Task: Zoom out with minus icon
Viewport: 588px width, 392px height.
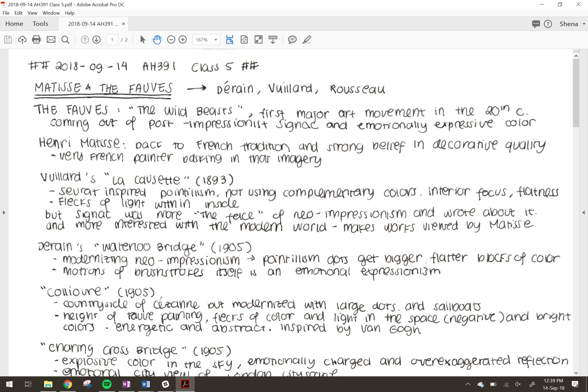Action: 171,40
